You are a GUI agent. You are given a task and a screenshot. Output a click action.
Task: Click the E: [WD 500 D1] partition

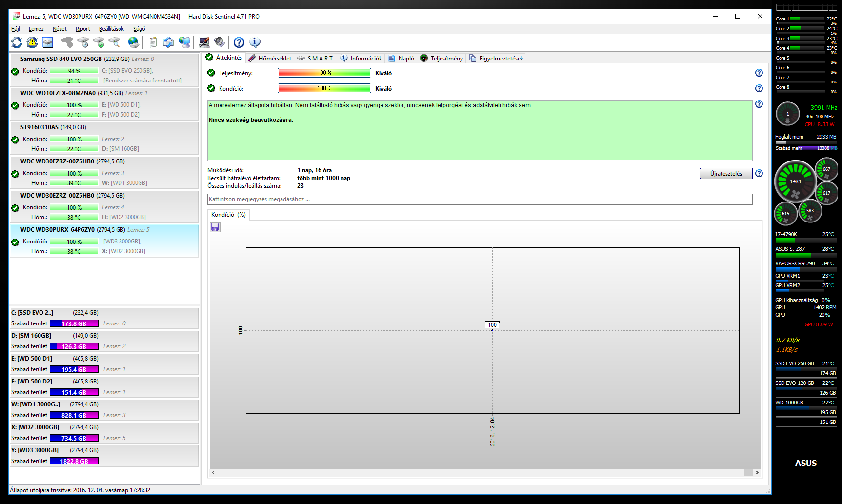click(104, 364)
